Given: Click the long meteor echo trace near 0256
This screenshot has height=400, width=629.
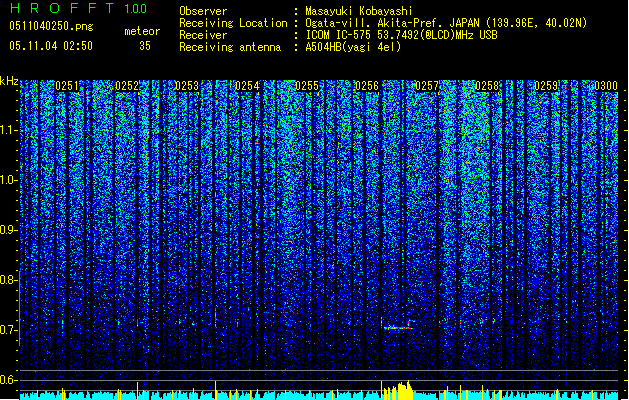Looking at the screenshot, I should pos(397,327).
